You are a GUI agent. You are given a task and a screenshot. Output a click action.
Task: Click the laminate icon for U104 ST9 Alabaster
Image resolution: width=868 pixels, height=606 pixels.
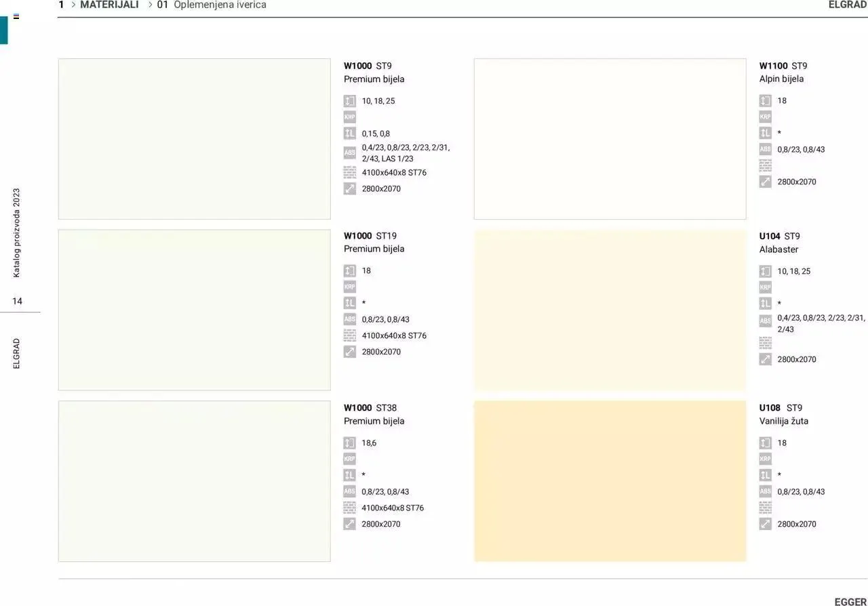click(x=765, y=304)
